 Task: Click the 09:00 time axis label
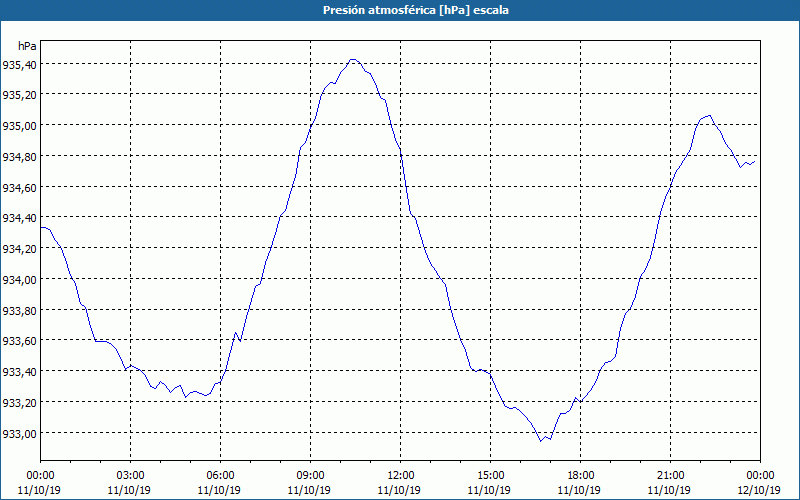[x=311, y=476]
